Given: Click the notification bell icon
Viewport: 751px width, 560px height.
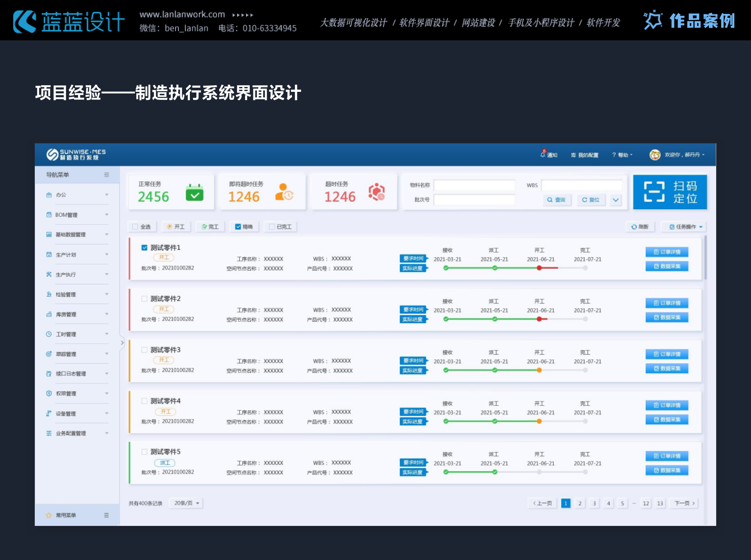Looking at the screenshot, I should pyautogui.click(x=543, y=155).
